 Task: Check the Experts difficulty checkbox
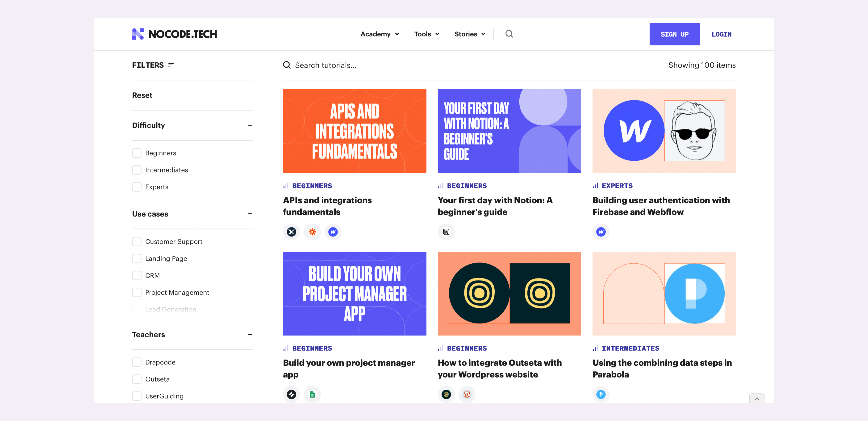click(137, 187)
